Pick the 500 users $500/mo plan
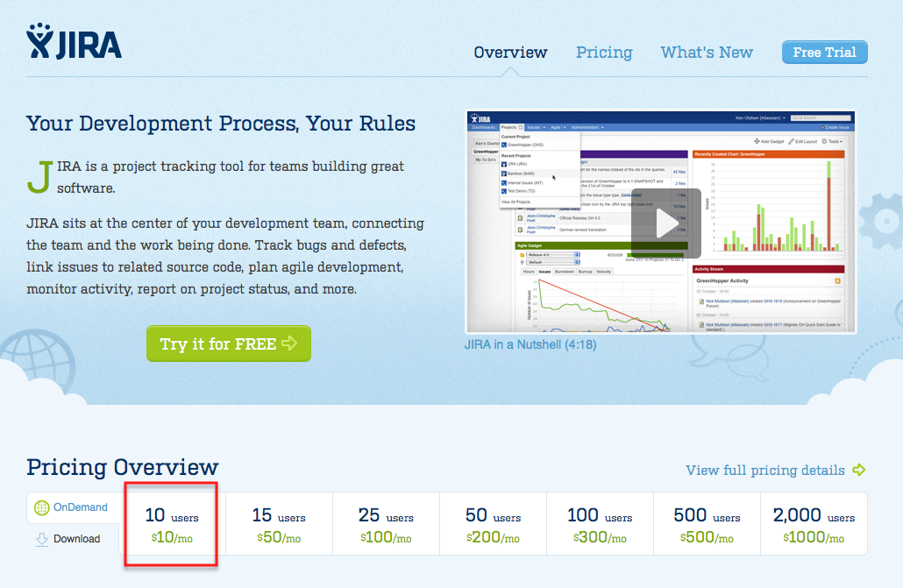Image resolution: width=903 pixels, height=588 pixels. tap(707, 524)
